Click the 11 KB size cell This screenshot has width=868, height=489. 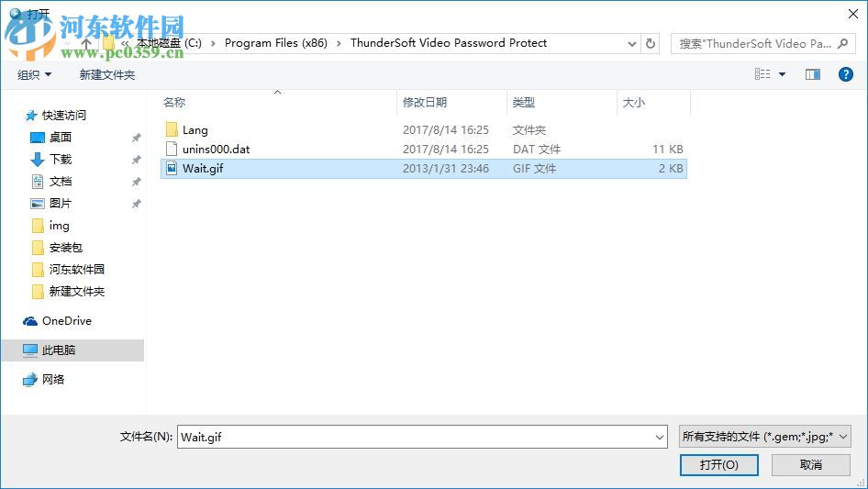coord(668,149)
